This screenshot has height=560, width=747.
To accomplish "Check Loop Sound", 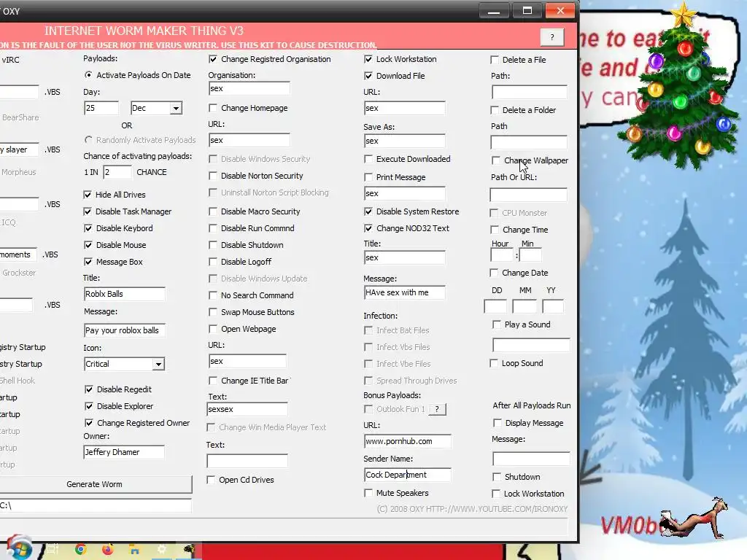I will click(x=494, y=363).
